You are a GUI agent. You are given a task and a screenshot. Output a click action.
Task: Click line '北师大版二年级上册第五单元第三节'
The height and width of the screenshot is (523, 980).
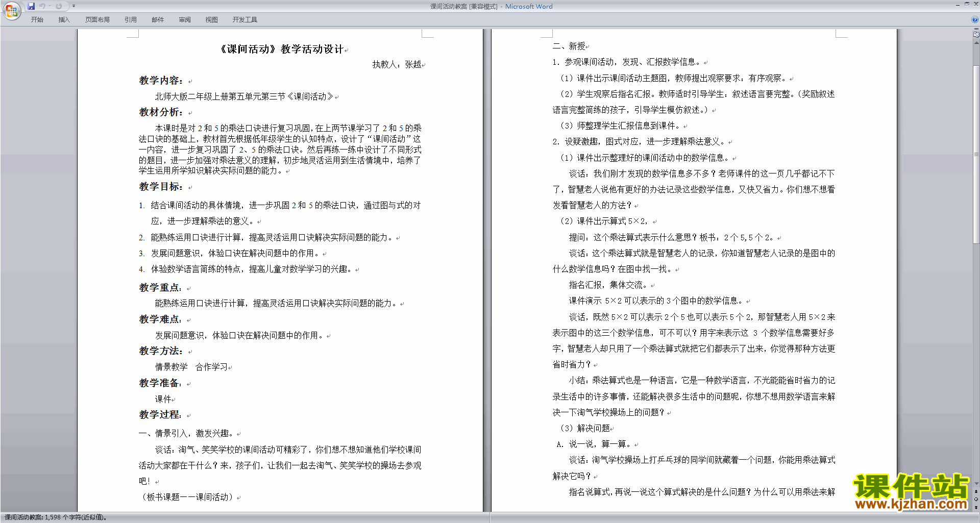coord(244,96)
